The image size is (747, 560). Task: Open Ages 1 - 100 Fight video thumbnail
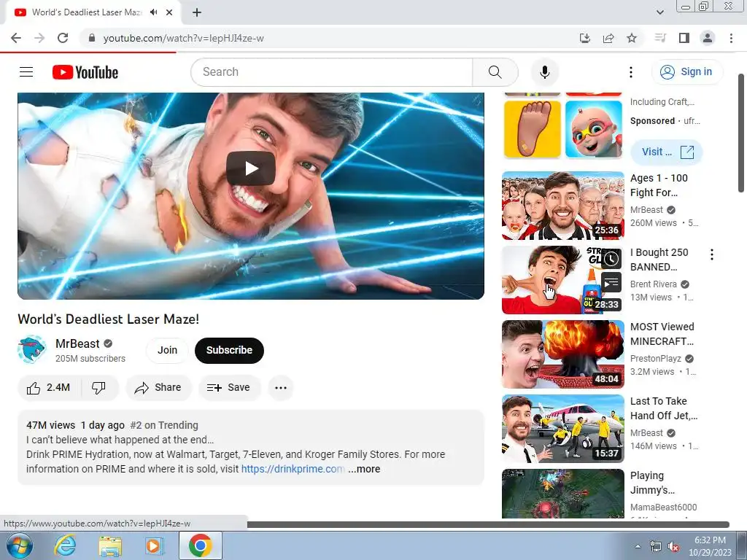click(562, 205)
